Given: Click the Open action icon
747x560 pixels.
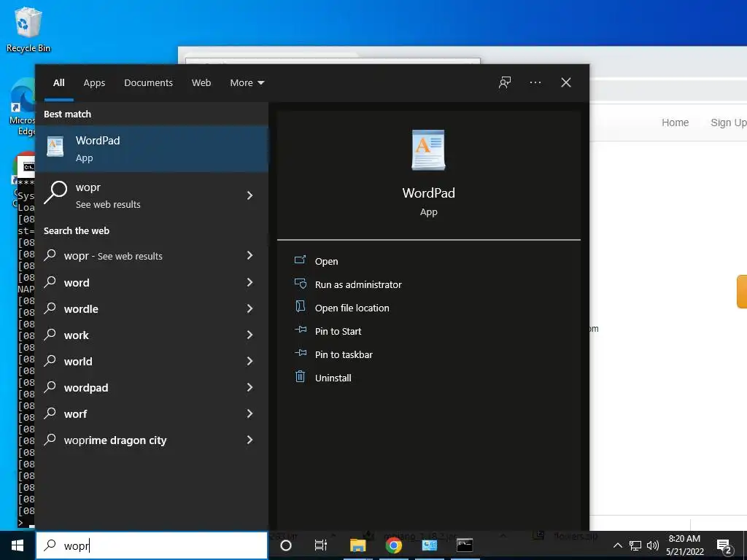Looking at the screenshot, I should [300, 260].
